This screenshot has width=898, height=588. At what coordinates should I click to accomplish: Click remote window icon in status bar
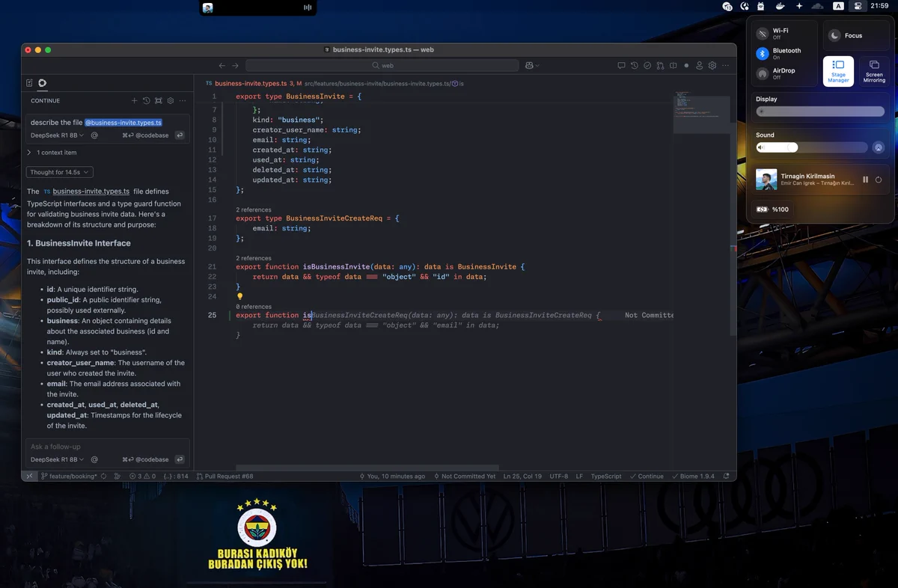pos(29,476)
